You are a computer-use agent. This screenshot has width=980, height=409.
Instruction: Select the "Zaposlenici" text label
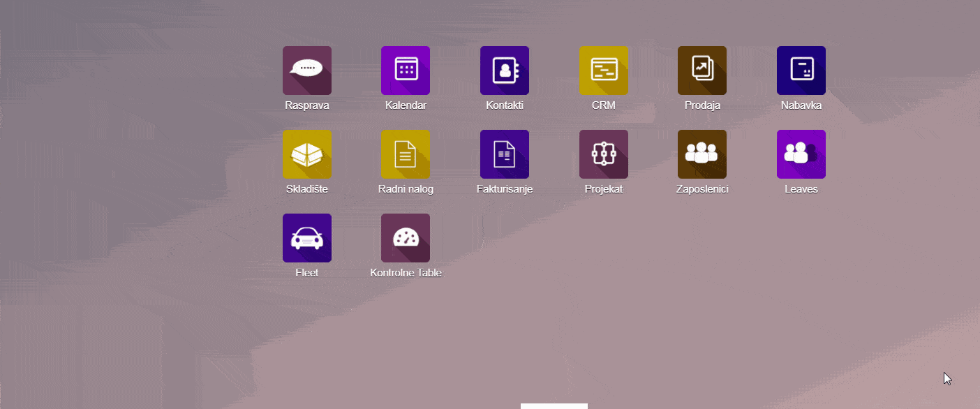point(702,189)
